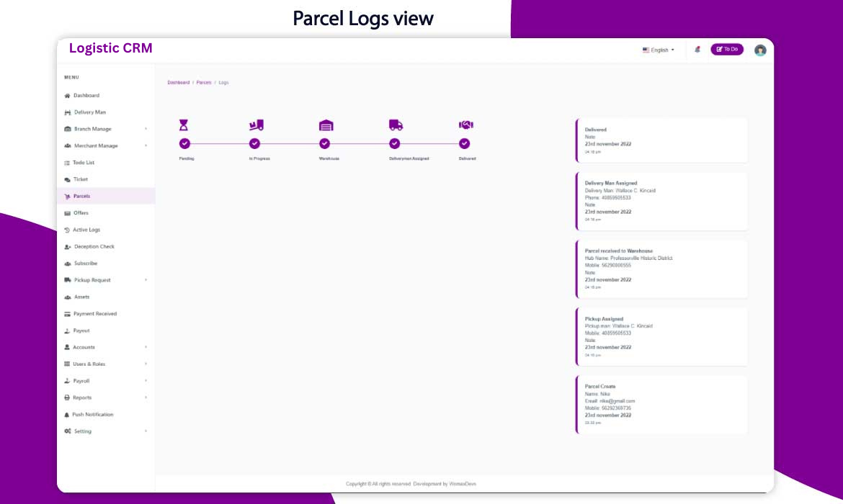Go to Active Logs in sidebar
The width and height of the screenshot is (843, 504).
[86, 230]
